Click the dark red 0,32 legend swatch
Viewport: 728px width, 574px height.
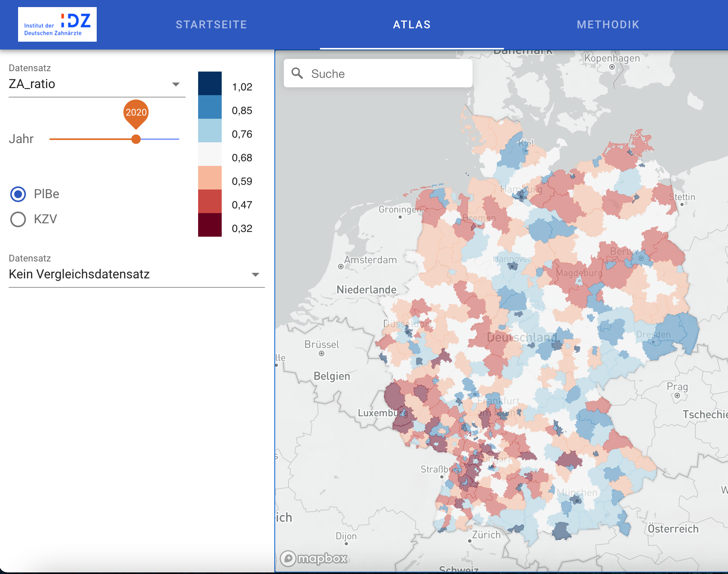pos(210,225)
